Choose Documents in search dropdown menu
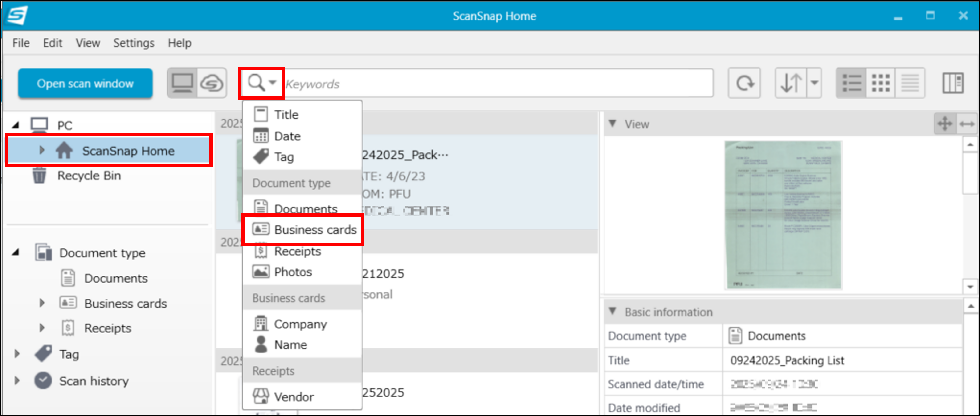 click(302, 208)
